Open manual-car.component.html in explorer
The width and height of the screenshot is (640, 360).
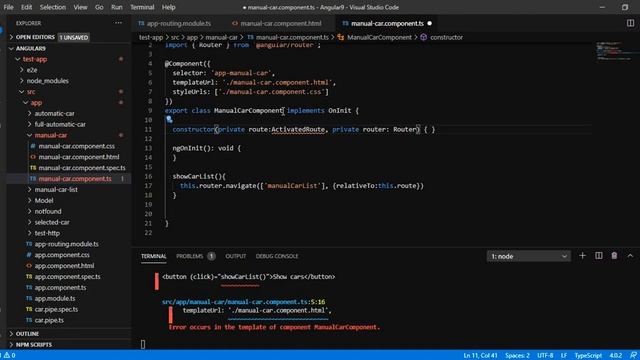[x=79, y=157]
